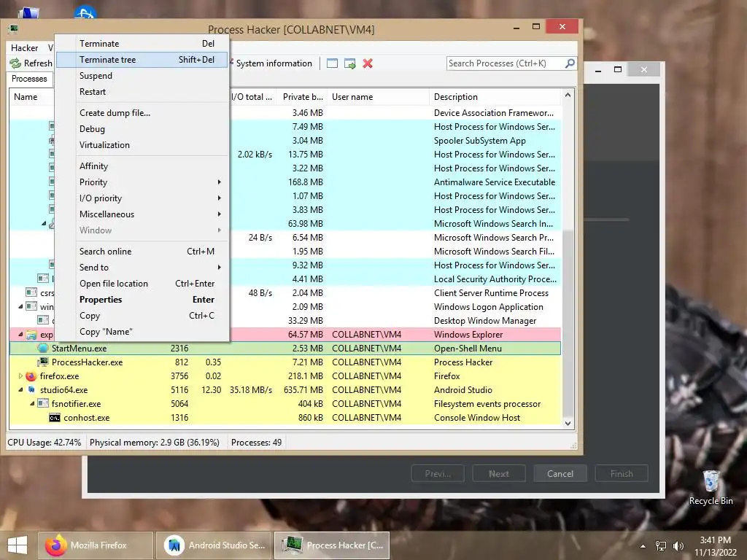Click the Refresh toolbar icon
Viewport: 747px width, 560px height.
[16, 63]
